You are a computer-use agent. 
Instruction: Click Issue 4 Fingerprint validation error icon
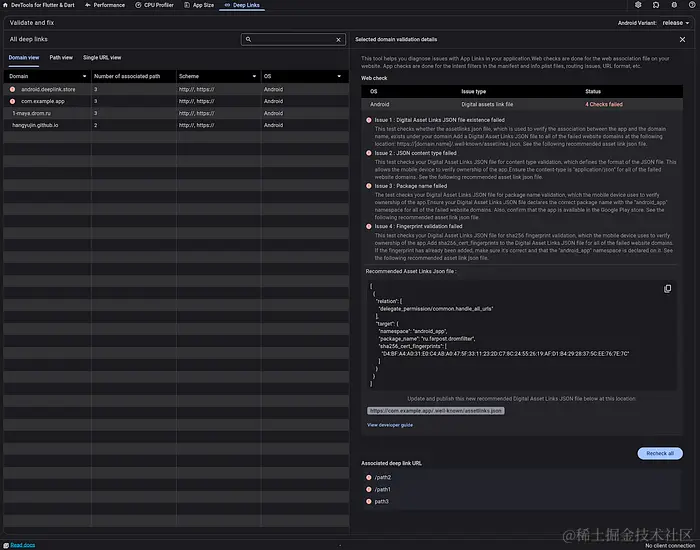pyautogui.click(x=369, y=226)
